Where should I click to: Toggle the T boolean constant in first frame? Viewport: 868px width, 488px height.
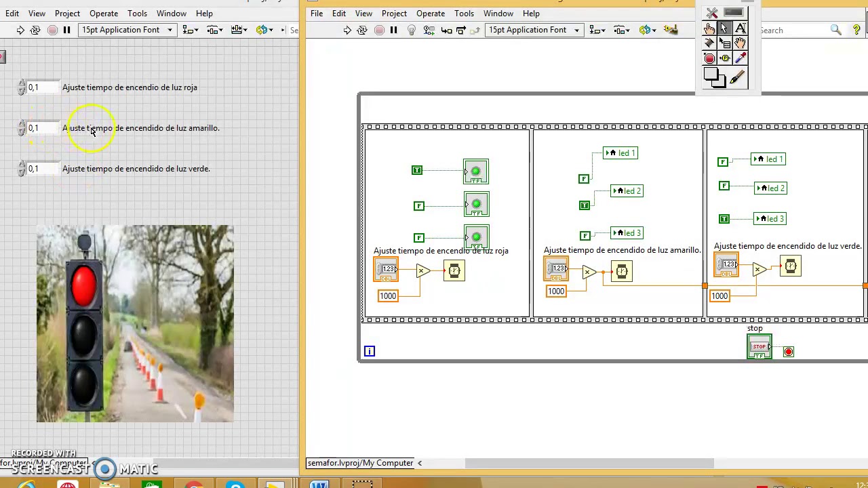coord(417,170)
